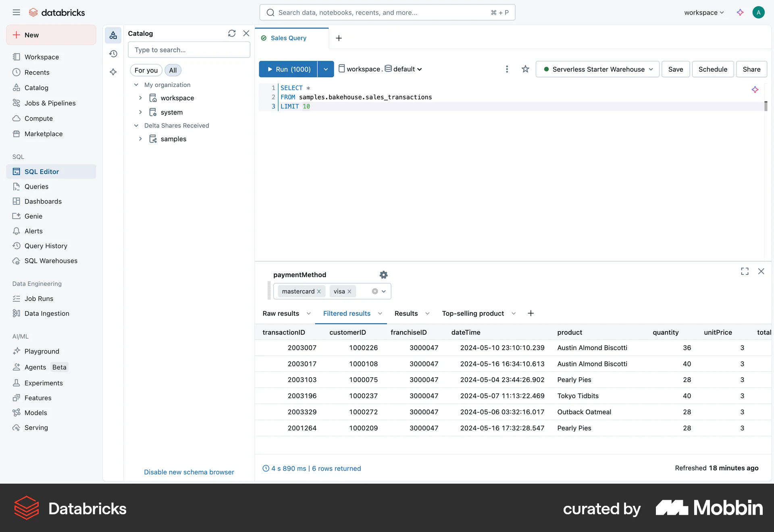774x532 pixels.
Task: Refresh the Catalog panel
Action: pyautogui.click(x=232, y=33)
